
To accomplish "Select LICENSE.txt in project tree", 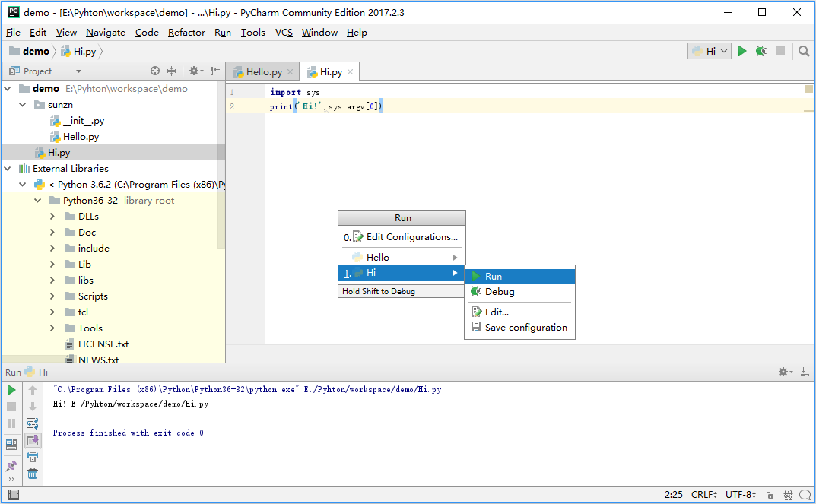I will click(x=103, y=344).
